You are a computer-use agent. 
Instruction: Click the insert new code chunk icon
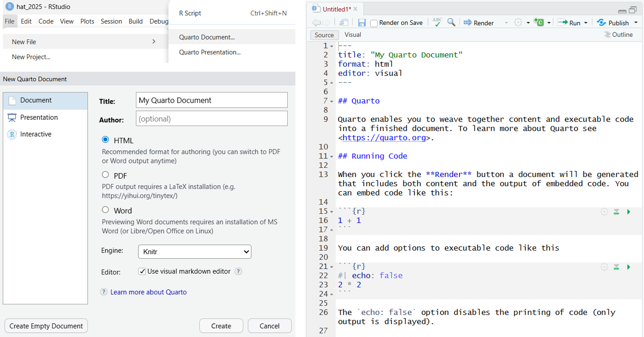(539, 22)
